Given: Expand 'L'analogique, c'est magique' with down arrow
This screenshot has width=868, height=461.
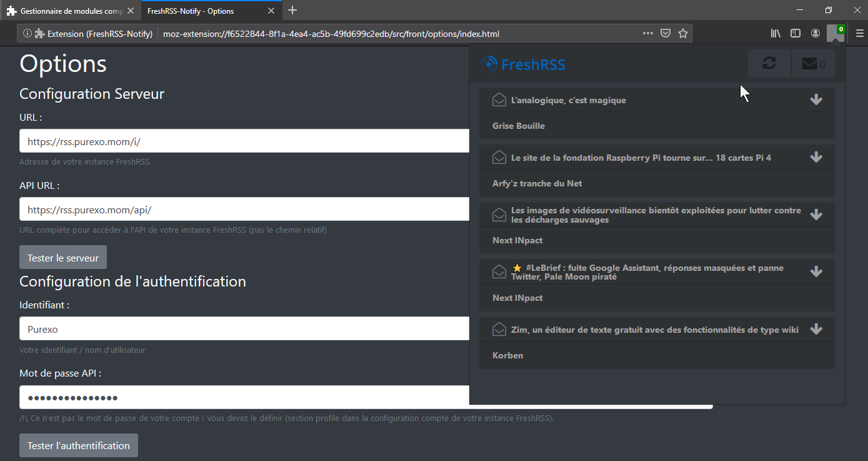Looking at the screenshot, I should tap(816, 99).
